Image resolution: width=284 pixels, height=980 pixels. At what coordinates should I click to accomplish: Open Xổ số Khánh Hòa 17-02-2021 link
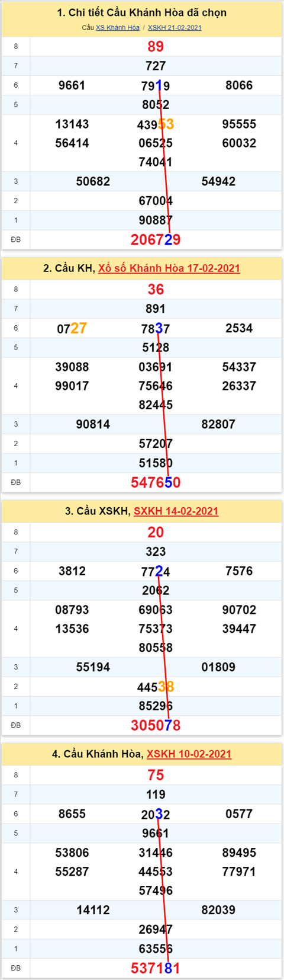tap(169, 268)
